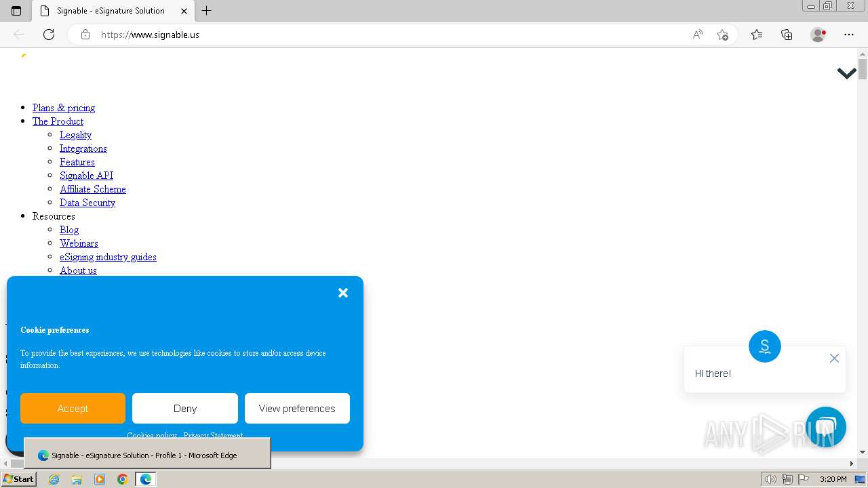The height and width of the screenshot is (488, 868).
Task: Click the Action Center flag icon
Action: pos(802,479)
